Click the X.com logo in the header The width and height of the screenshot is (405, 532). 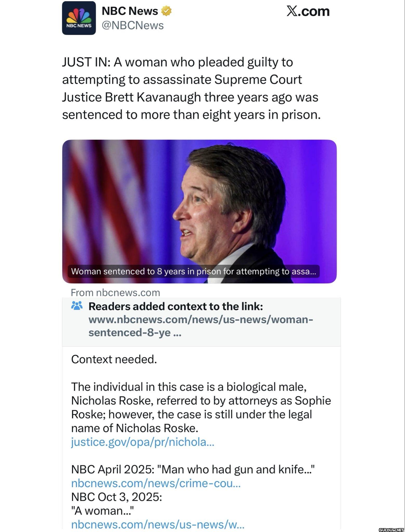coord(308,11)
